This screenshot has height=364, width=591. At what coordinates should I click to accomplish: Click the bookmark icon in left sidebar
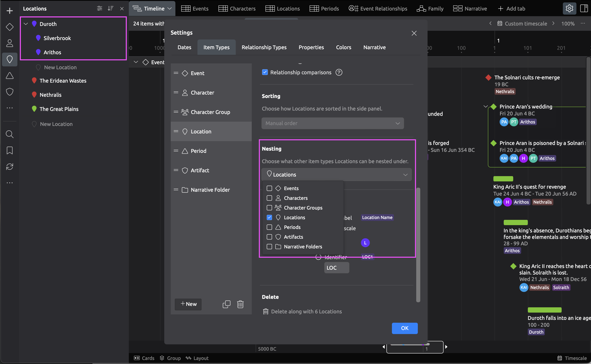click(9, 150)
